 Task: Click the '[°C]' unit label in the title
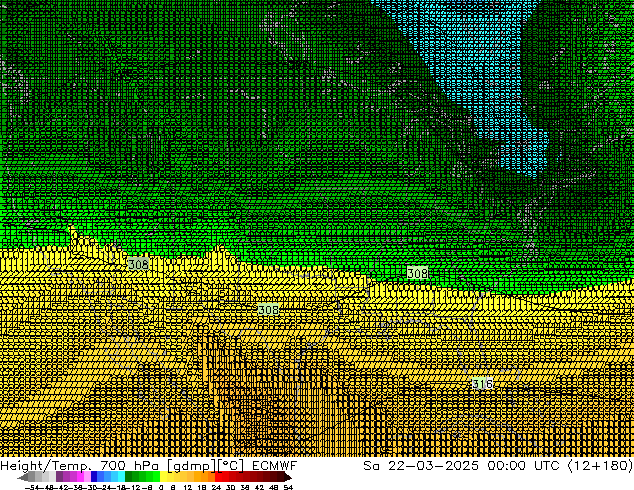(x=231, y=466)
